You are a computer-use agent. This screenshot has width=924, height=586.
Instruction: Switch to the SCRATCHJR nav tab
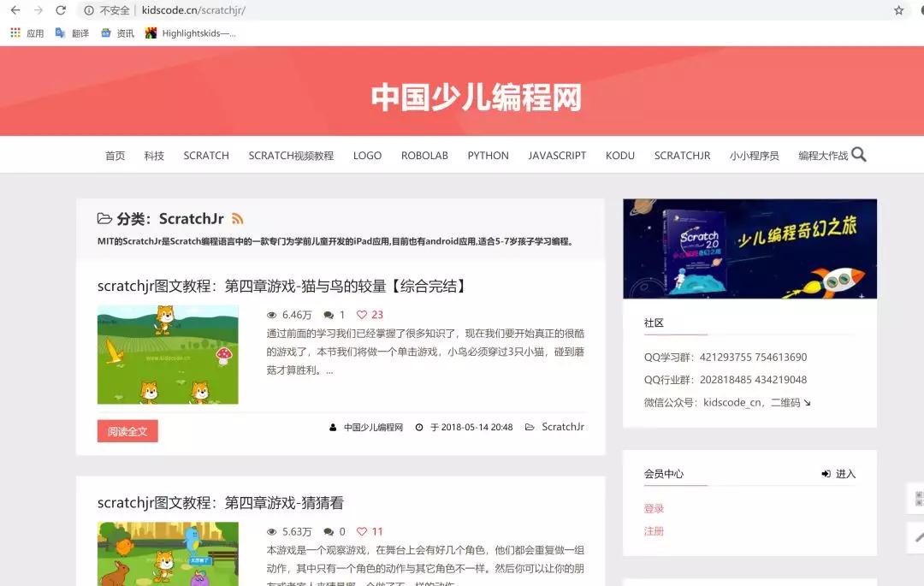(682, 155)
